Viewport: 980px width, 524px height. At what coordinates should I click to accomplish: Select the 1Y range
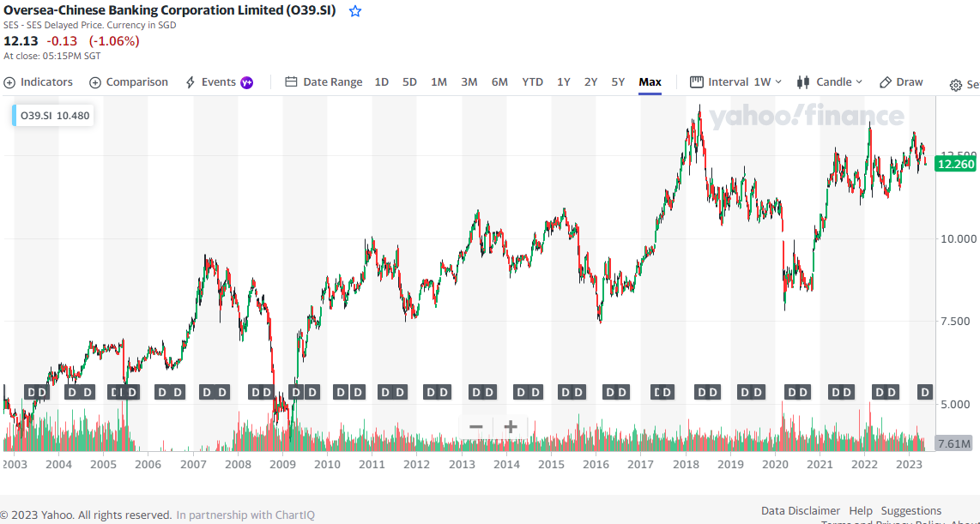click(x=564, y=81)
